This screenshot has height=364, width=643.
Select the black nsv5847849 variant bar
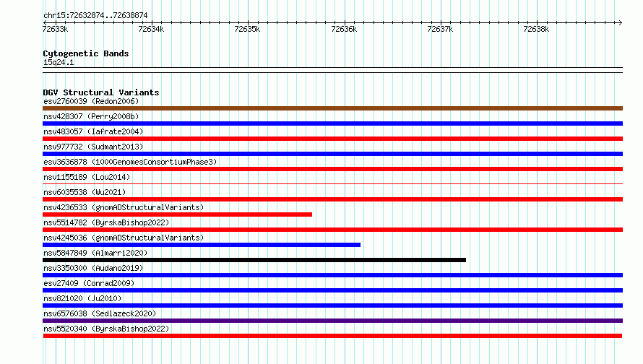click(254, 260)
